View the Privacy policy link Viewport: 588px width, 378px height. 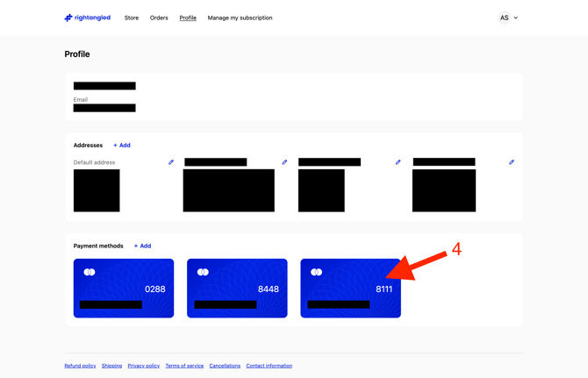(x=143, y=366)
